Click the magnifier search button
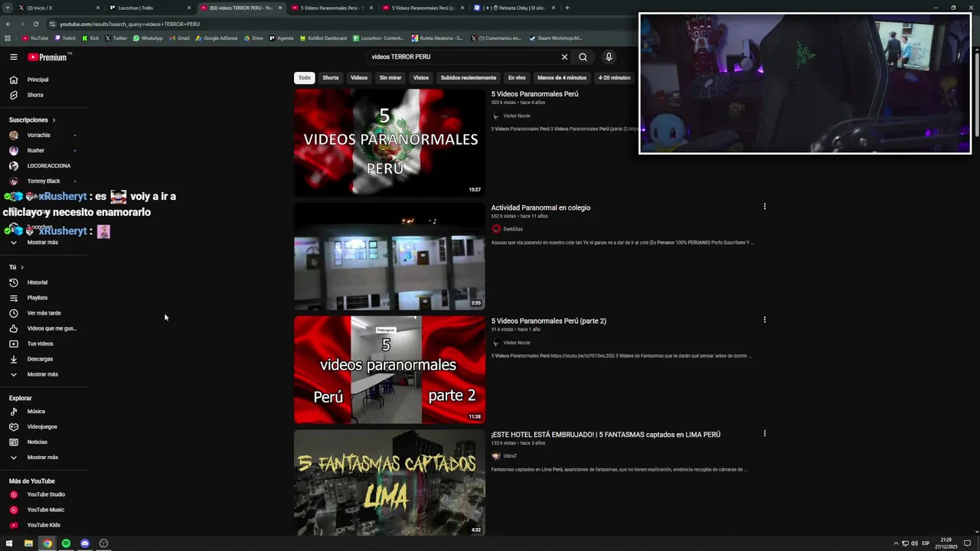The image size is (980, 551). point(583,57)
